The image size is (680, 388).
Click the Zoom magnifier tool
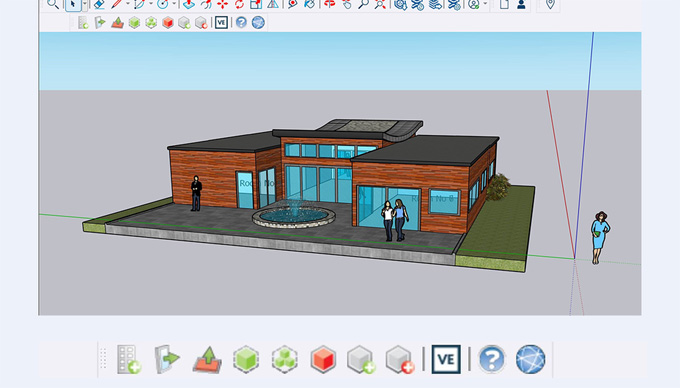click(363, 4)
